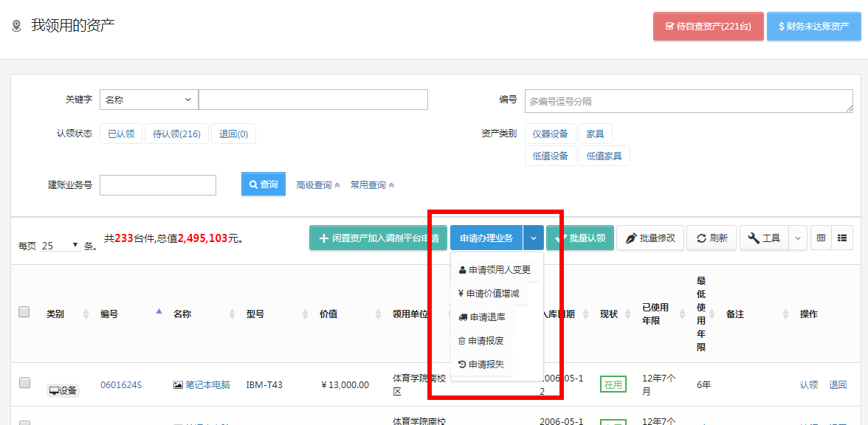The width and height of the screenshot is (868, 425).
Task: Open the 名称 keyword type dropdown
Action: (148, 100)
